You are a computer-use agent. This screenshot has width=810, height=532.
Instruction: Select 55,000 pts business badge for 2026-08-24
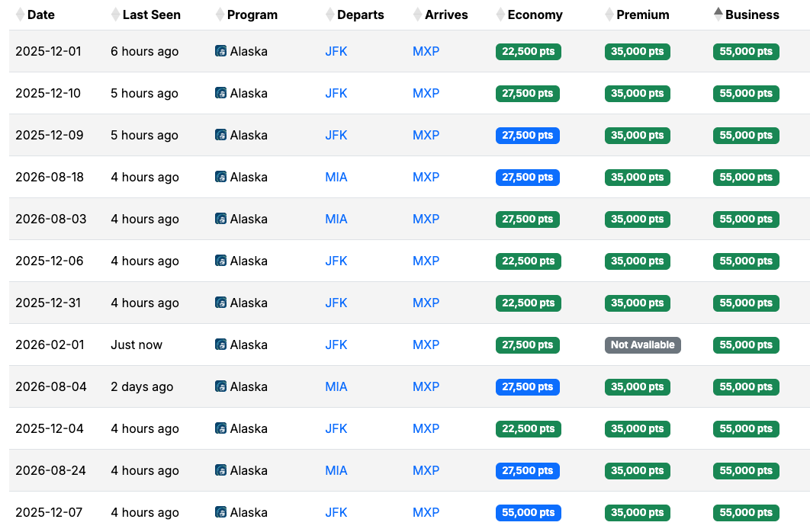pos(746,470)
